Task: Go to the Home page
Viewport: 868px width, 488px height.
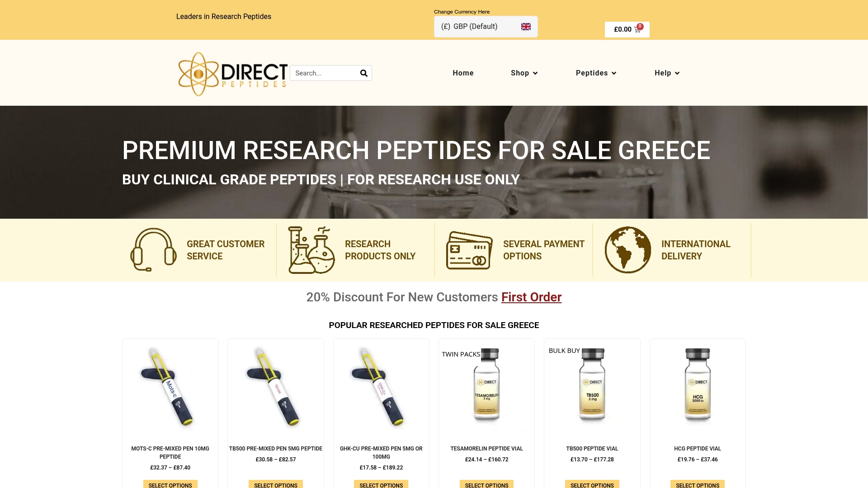Action: pyautogui.click(x=463, y=73)
